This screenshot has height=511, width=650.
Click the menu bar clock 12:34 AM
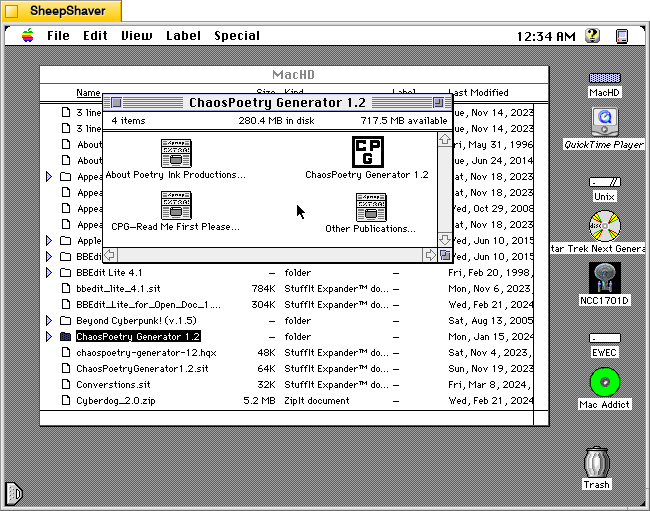coord(546,36)
